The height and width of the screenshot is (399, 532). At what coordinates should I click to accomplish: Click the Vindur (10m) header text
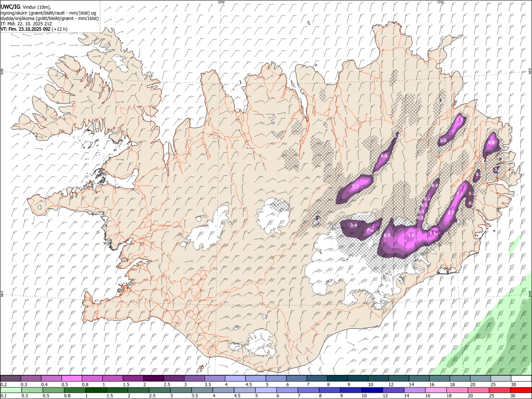[37, 7]
